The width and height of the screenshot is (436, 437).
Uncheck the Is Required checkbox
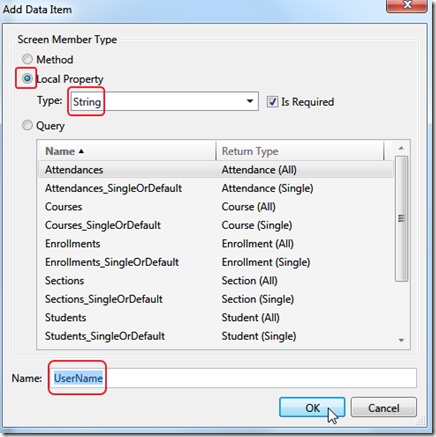[x=272, y=102]
